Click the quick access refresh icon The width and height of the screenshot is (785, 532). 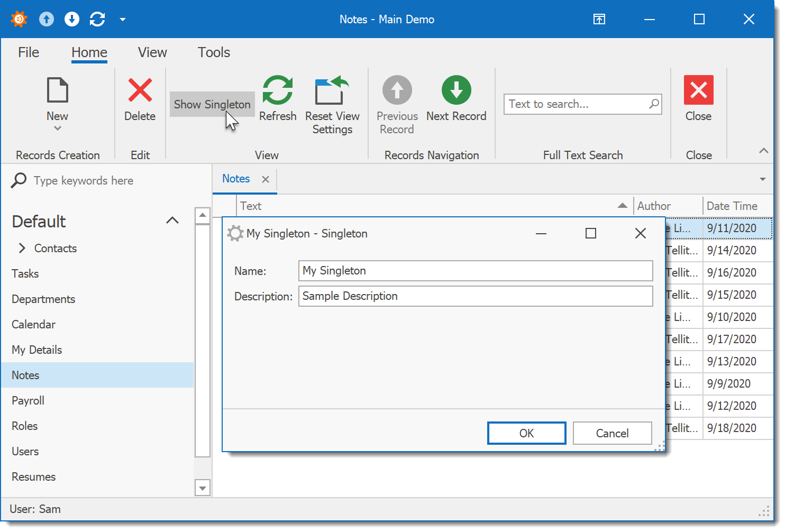pyautogui.click(x=97, y=20)
